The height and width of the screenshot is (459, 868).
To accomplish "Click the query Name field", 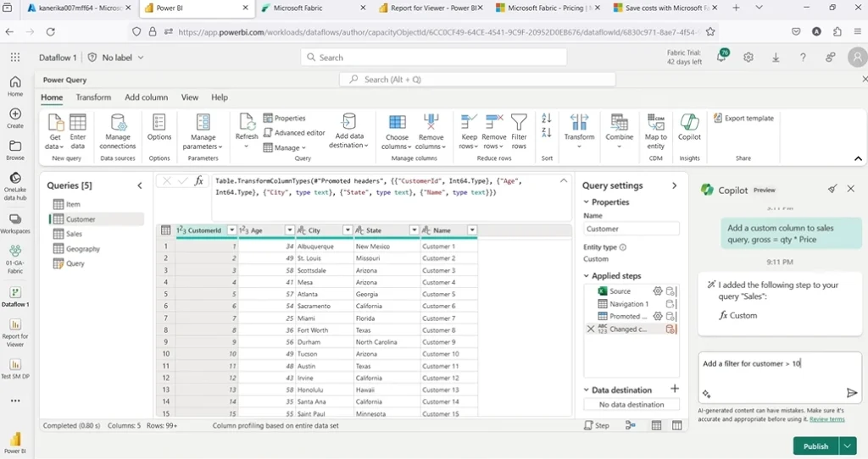I will tap(631, 229).
